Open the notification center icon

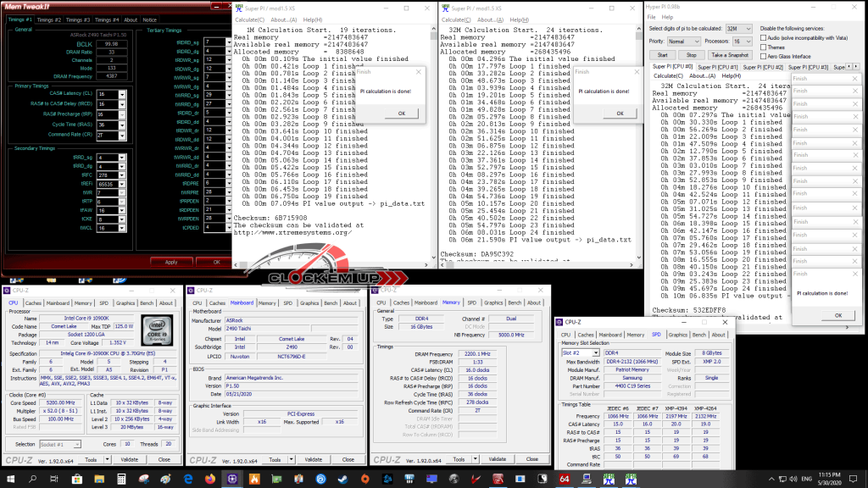[854, 479]
